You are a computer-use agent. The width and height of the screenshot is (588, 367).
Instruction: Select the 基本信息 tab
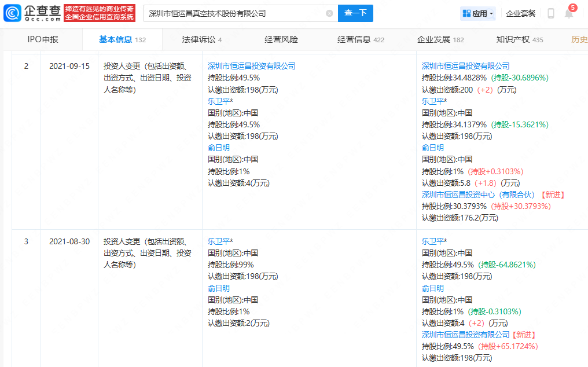pyautogui.click(x=116, y=39)
